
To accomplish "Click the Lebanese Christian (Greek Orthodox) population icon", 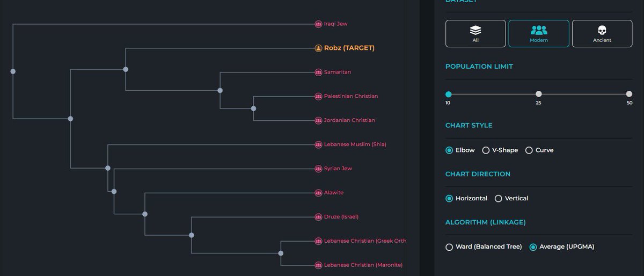I will pyautogui.click(x=318, y=241).
